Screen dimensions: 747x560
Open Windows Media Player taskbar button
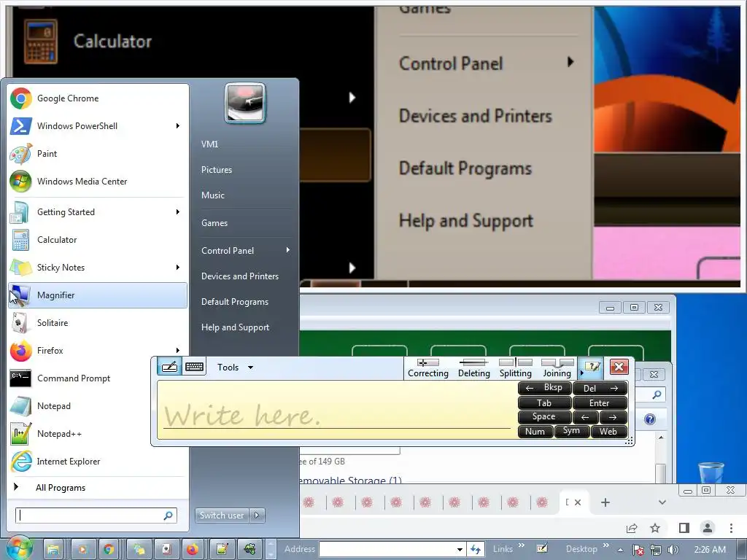[82, 550]
